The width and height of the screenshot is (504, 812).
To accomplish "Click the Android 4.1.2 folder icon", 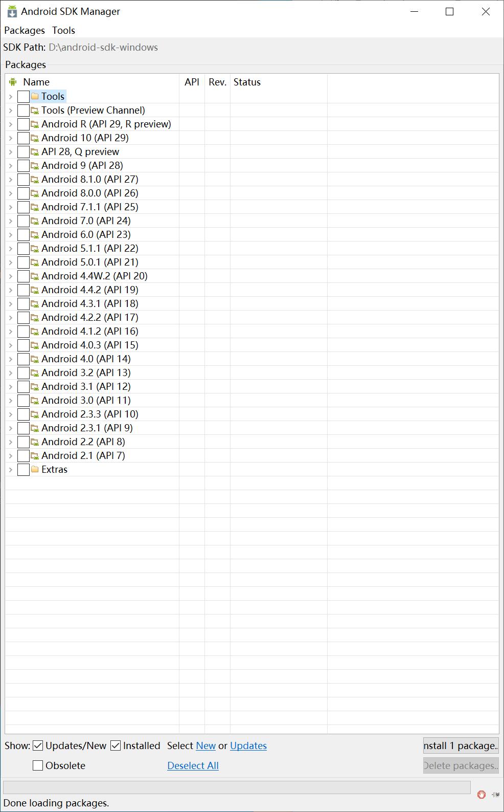I will click(35, 331).
